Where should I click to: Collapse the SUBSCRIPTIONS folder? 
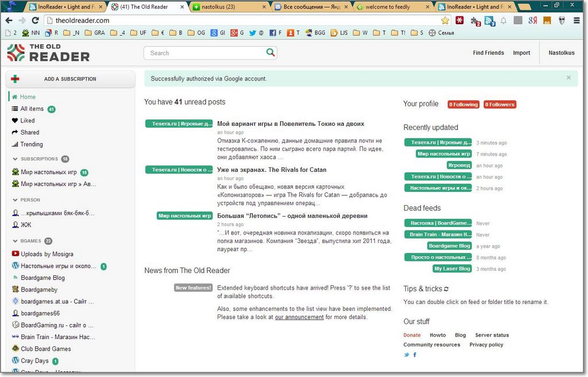pyautogui.click(x=15, y=159)
